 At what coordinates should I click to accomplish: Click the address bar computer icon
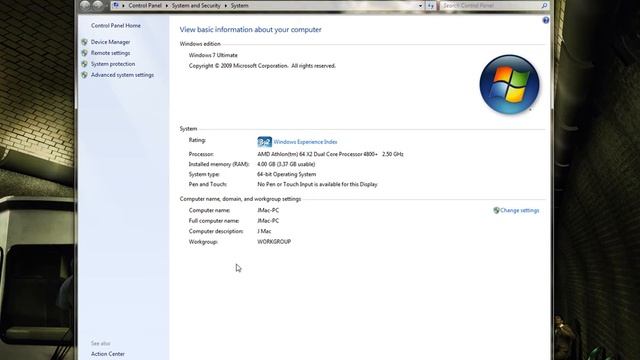click(116, 5)
